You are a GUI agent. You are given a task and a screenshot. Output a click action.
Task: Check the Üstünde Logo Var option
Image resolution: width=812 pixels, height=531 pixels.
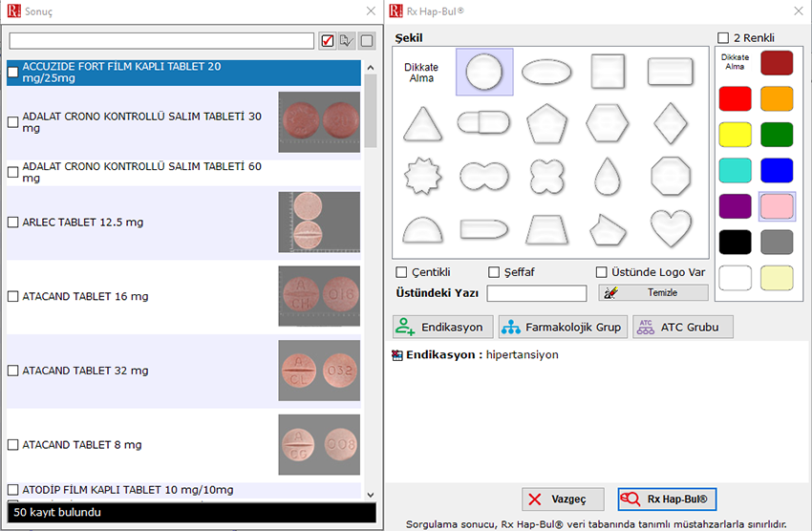click(x=603, y=272)
